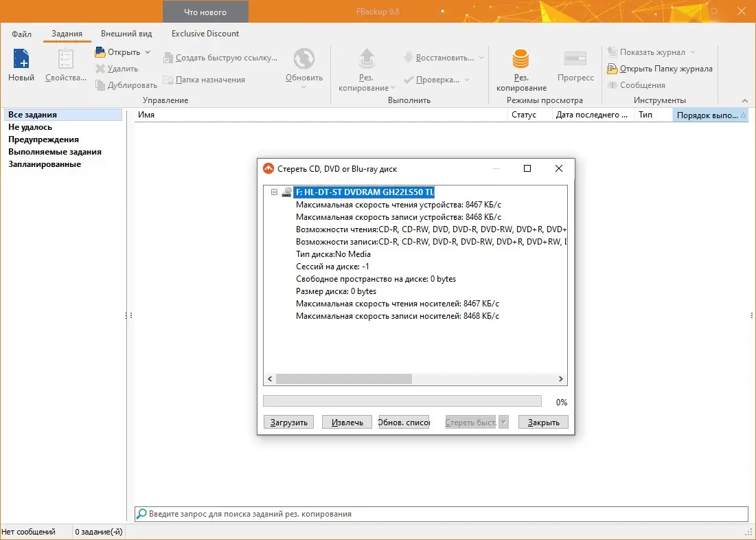Select Сессий на диске: -1 line

tap(332, 267)
